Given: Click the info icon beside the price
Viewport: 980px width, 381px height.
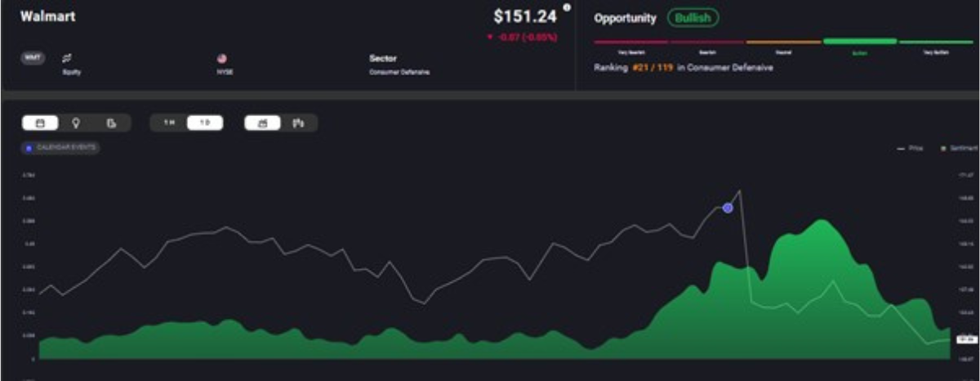Looking at the screenshot, I should click(x=567, y=8).
